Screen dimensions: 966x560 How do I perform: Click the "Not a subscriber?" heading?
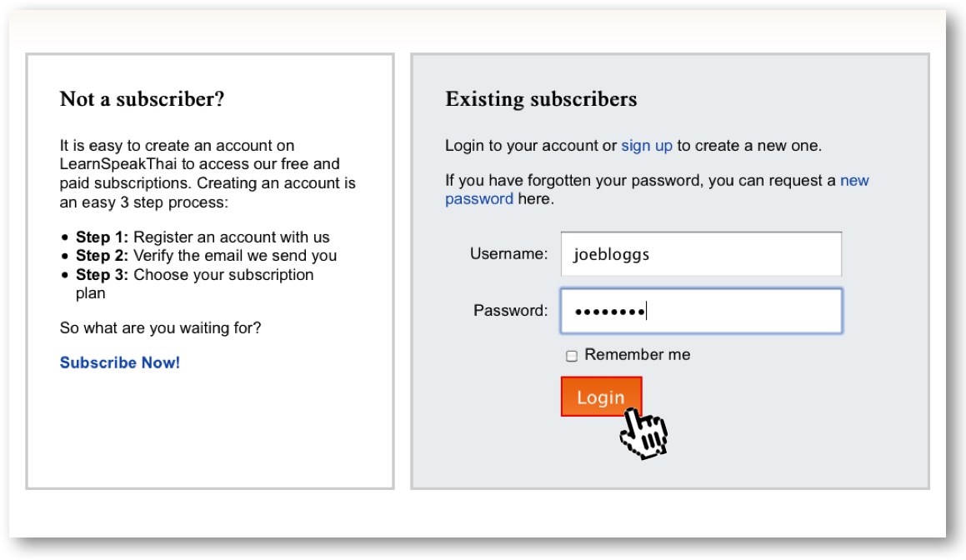pos(143,99)
